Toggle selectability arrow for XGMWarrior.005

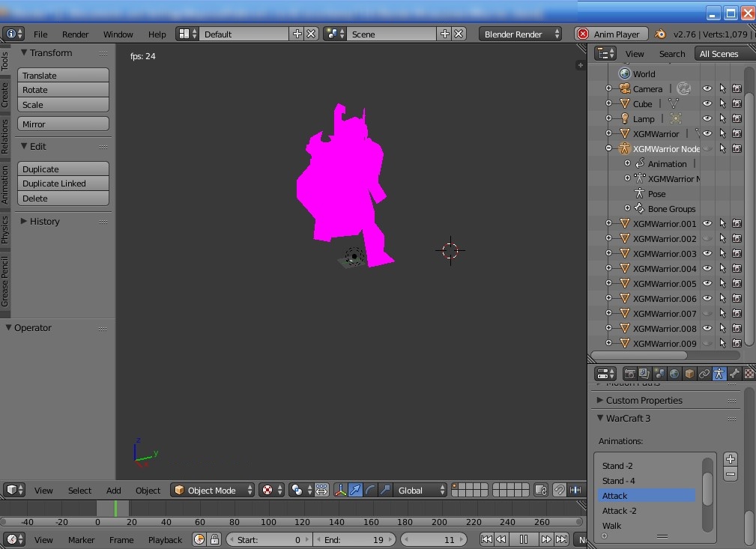(x=722, y=283)
